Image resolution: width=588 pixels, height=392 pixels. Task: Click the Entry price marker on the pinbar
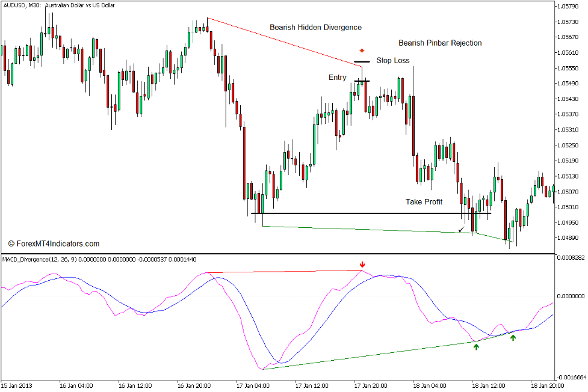(363, 80)
